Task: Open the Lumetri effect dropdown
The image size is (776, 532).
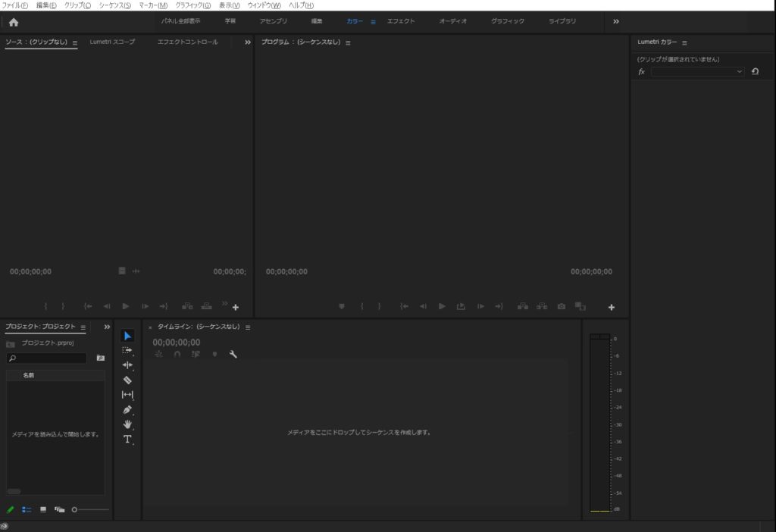Action: tap(697, 71)
